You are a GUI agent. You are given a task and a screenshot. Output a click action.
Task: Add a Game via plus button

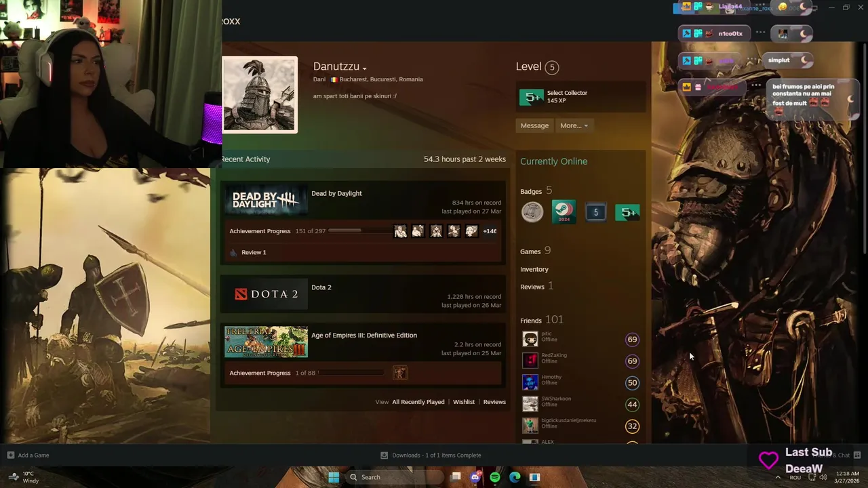pos(10,455)
